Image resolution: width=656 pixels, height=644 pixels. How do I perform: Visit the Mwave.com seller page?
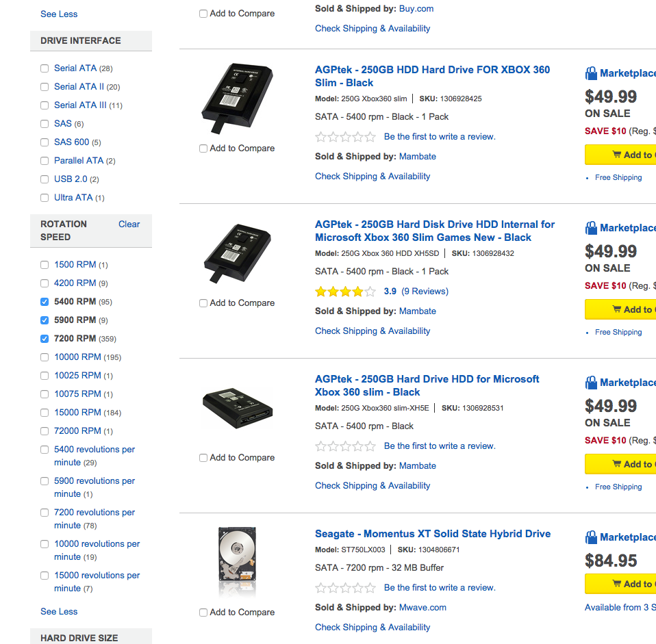(422, 608)
